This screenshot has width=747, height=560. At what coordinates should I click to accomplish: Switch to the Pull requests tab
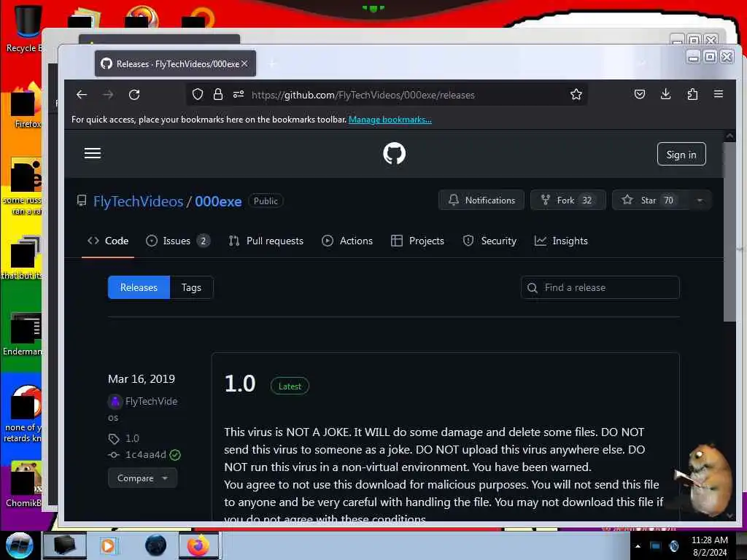pyautogui.click(x=266, y=241)
